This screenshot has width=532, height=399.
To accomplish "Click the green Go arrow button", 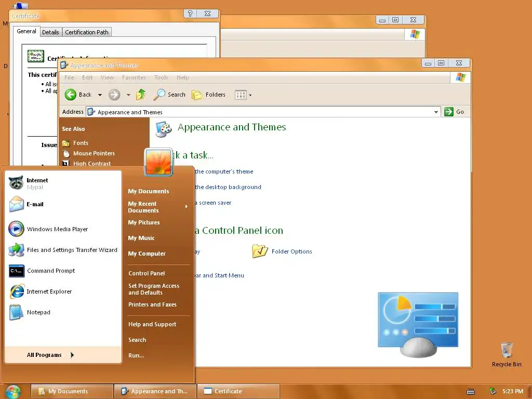I will 449,112.
